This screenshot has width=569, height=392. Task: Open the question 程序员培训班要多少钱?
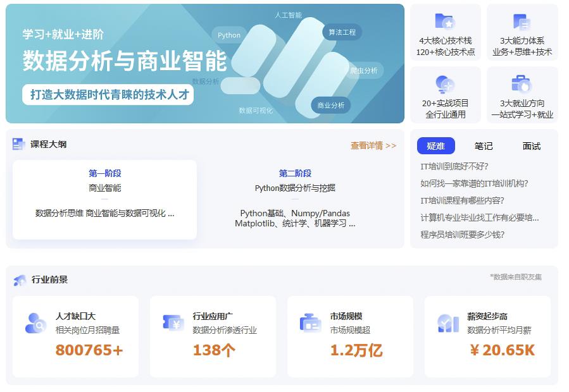[x=463, y=235]
